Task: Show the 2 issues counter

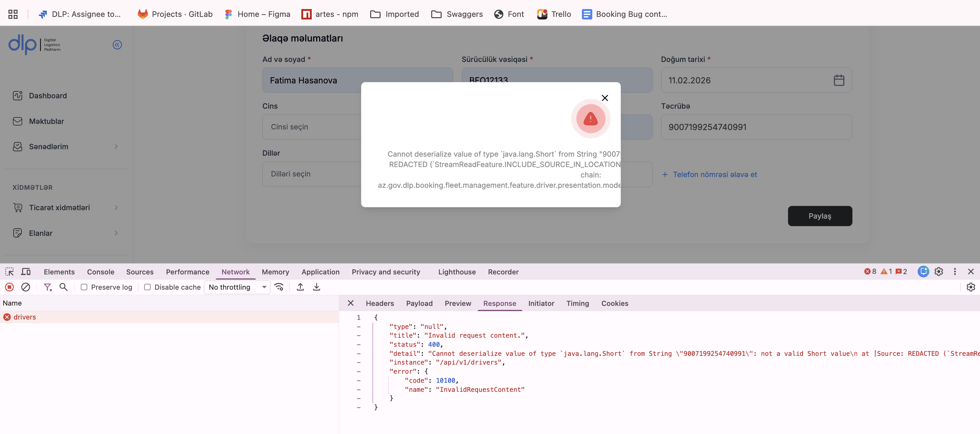Action: click(x=901, y=272)
